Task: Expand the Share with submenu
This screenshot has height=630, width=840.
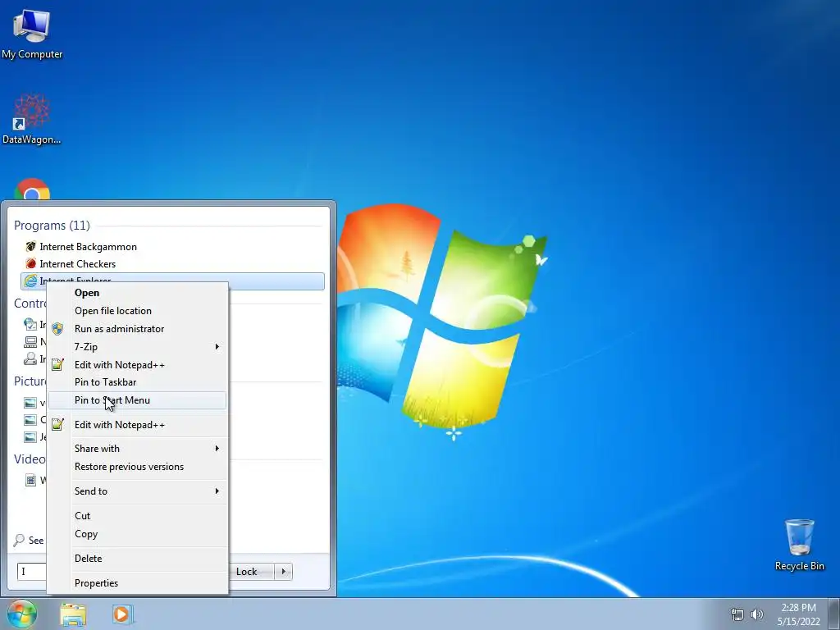Action: (137, 449)
